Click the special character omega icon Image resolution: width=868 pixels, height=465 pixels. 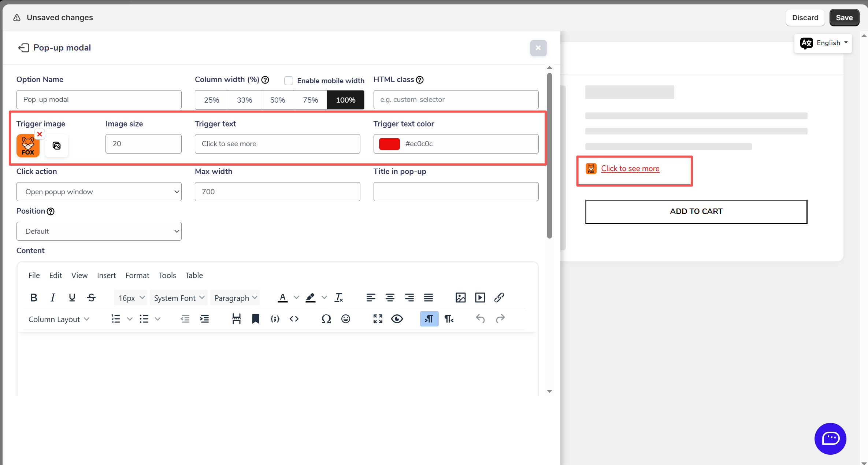tap(326, 319)
